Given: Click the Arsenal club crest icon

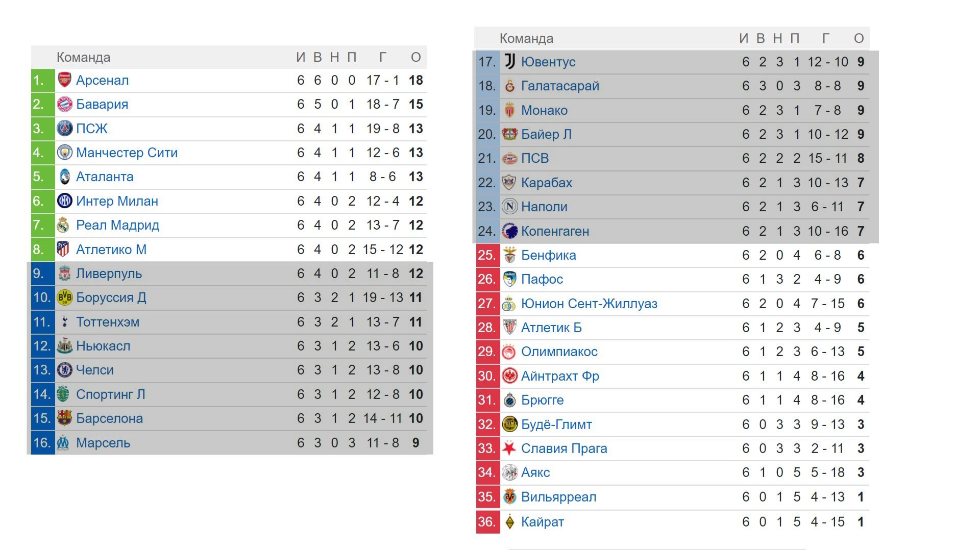Looking at the screenshot, I should click(64, 80).
